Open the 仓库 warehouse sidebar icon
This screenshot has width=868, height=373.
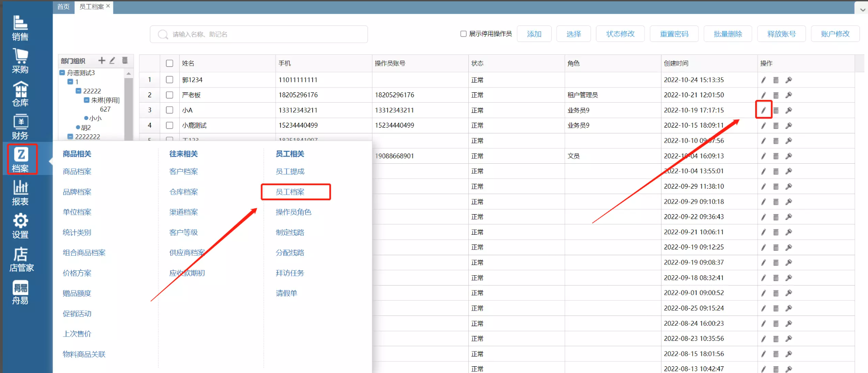coord(20,94)
